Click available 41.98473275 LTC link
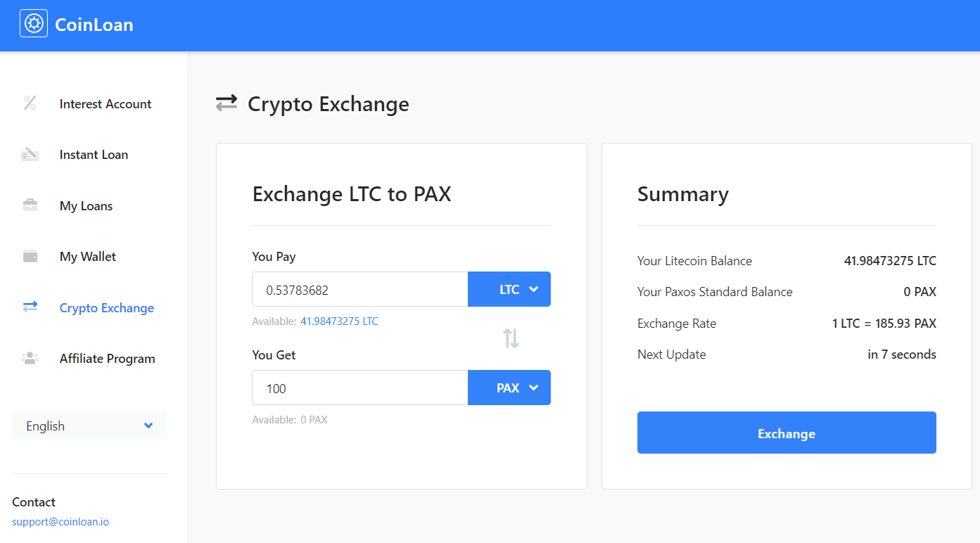Viewport: 980px width, 543px height. [x=339, y=321]
